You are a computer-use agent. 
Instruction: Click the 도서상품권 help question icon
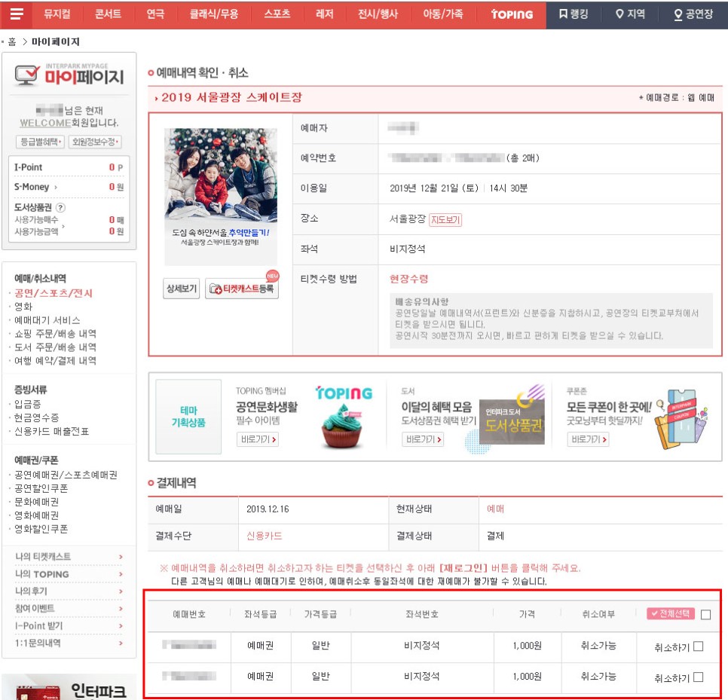pos(60,207)
